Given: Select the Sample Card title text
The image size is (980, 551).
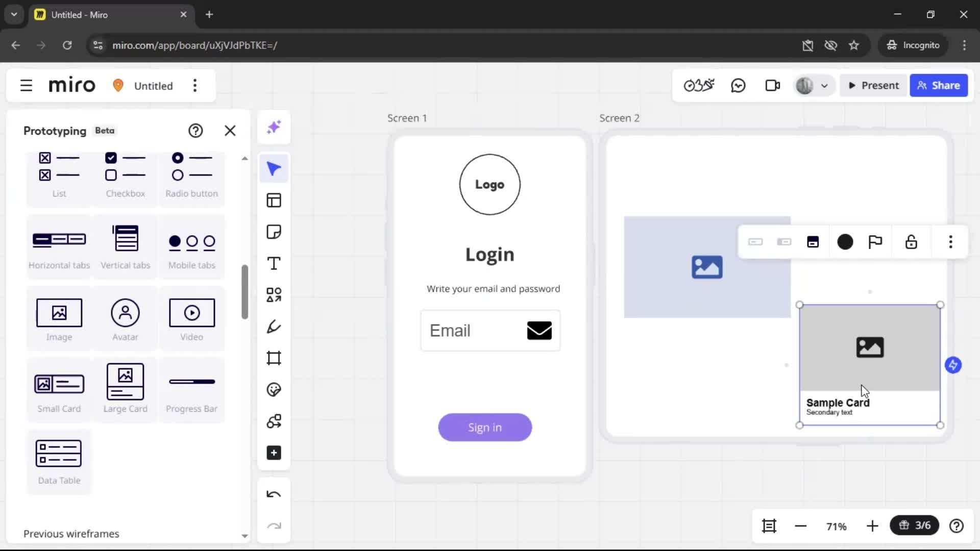Looking at the screenshot, I should [x=838, y=403].
